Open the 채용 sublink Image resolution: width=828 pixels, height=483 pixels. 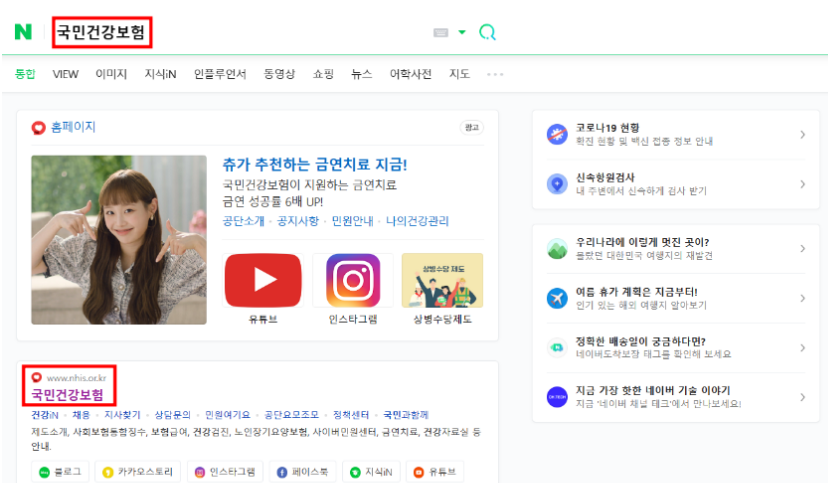[x=81, y=415]
